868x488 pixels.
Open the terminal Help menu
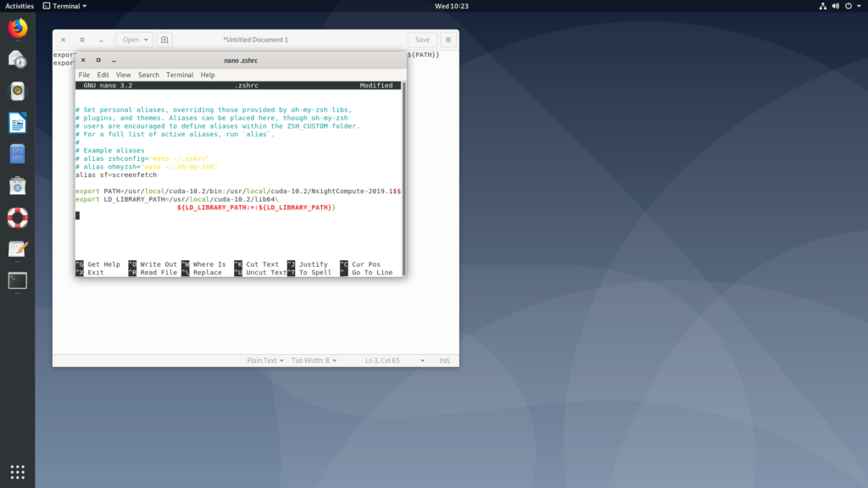(x=208, y=75)
